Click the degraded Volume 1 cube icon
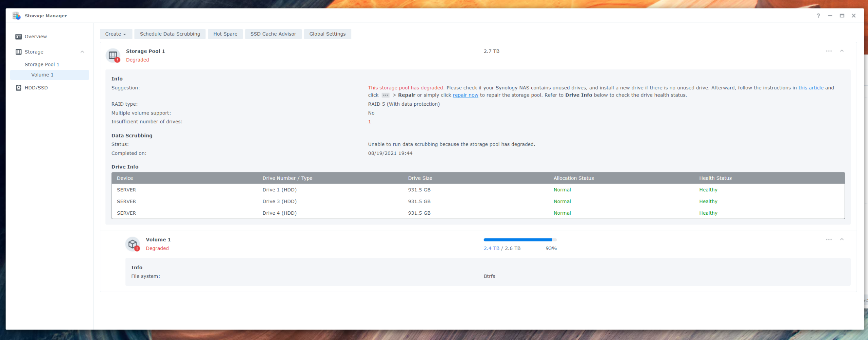The height and width of the screenshot is (340, 868). [133, 244]
